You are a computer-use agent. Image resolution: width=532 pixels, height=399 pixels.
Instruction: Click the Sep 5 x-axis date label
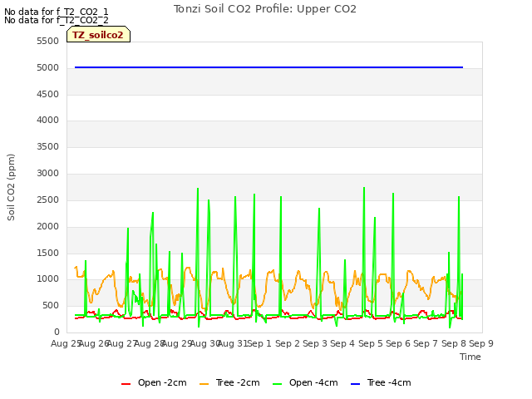point(370,343)
